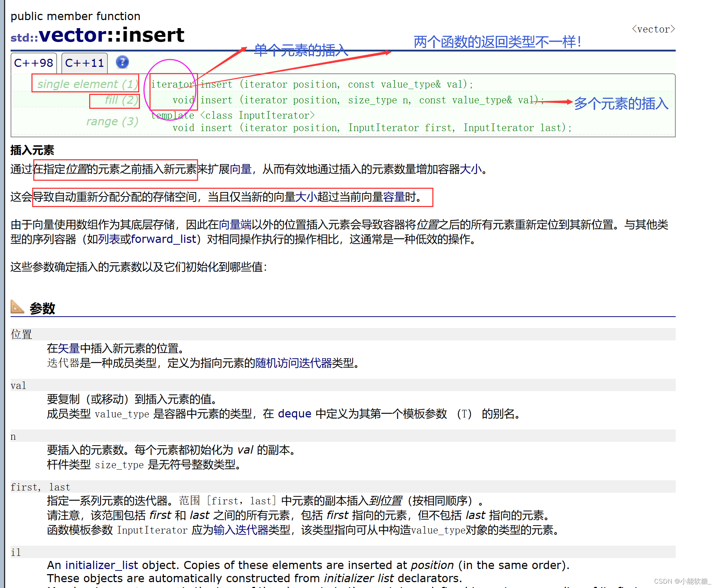Open the 大小 link after 增加容器
This screenshot has height=588, width=717.
[471, 169]
